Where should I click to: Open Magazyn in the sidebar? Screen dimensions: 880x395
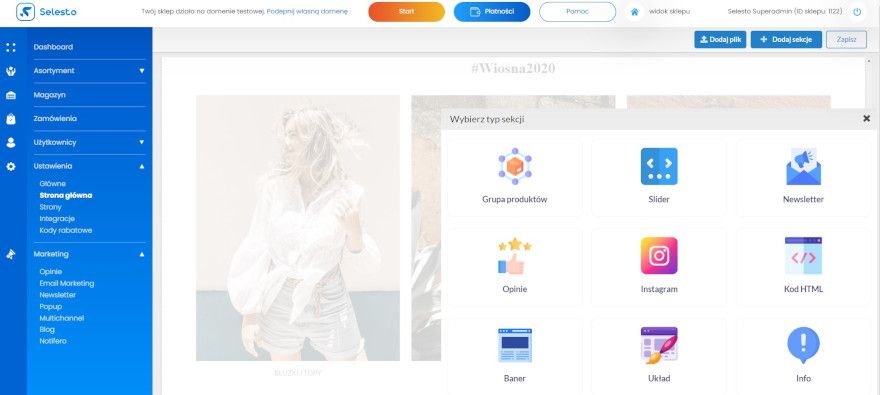49,95
